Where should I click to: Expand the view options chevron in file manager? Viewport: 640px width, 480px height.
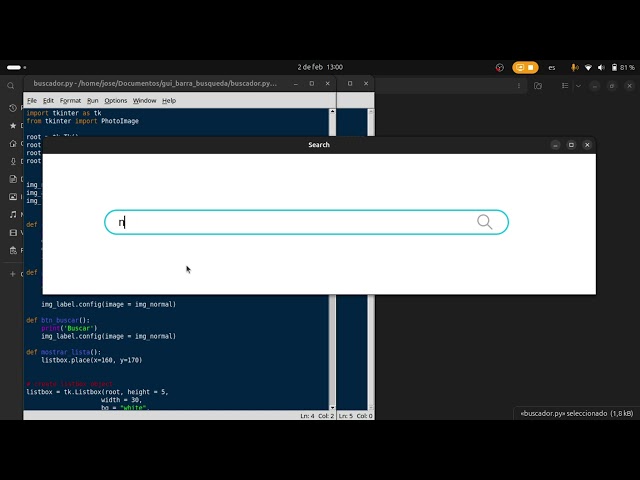(x=578, y=86)
